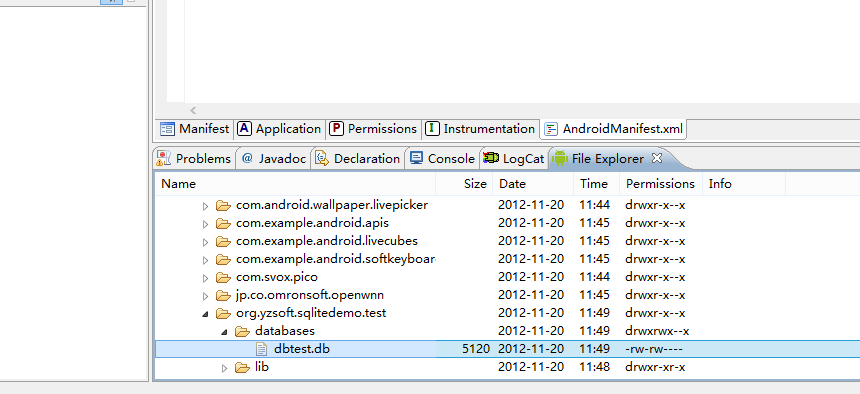Select the databases folder name
860x394 pixels.
point(285,331)
